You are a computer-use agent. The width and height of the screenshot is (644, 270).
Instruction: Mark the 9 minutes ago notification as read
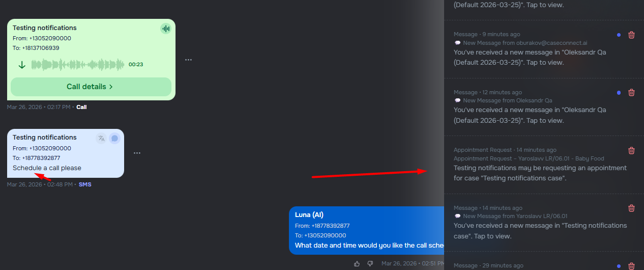point(619,35)
